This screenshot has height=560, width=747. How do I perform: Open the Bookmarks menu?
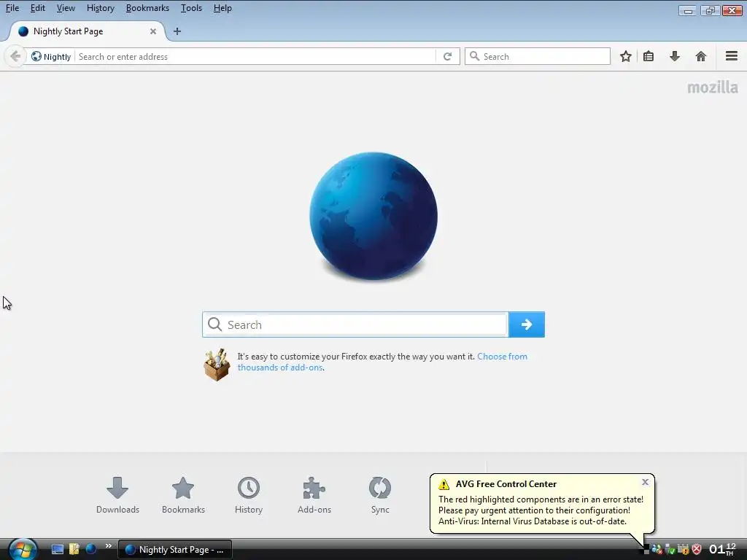point(147,8)
